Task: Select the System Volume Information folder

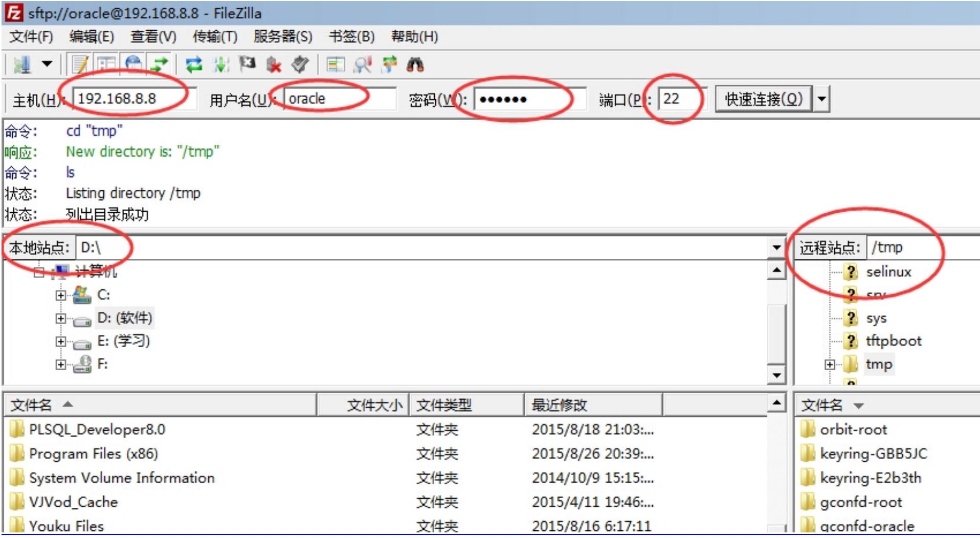Action: [122, 478]
